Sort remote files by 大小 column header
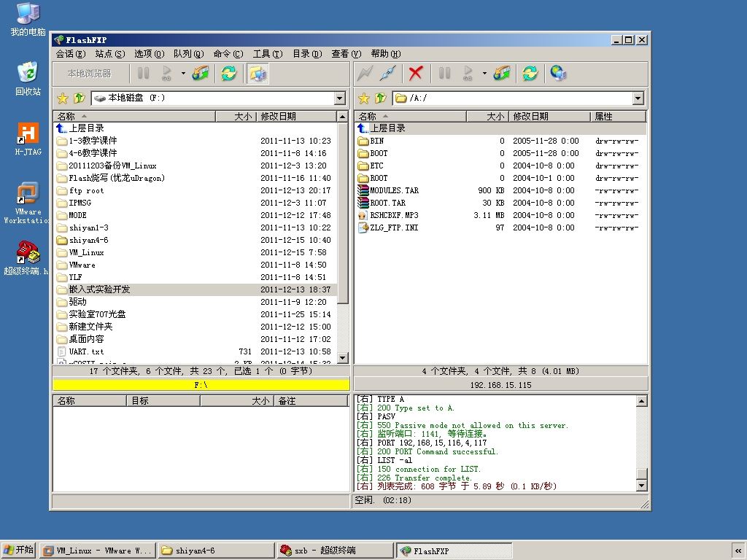747x560 pixels. [487, 116]
